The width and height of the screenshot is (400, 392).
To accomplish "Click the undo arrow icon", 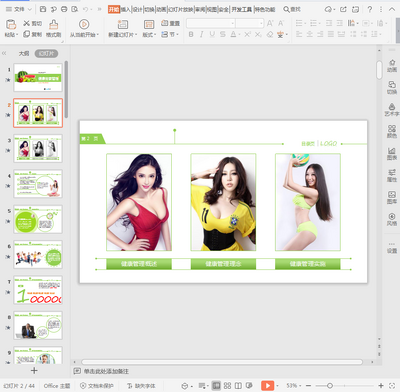I will (x=86, y=9).
